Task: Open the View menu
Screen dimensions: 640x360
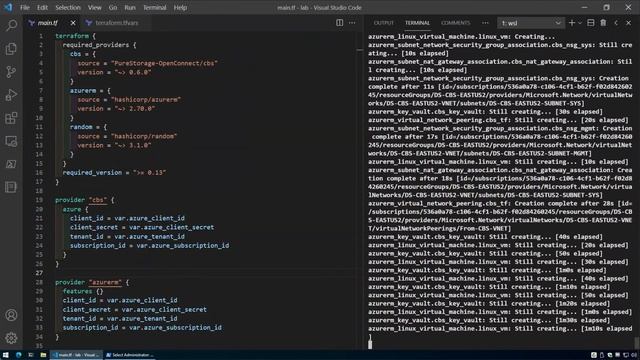Action: [x=95, y=7]
